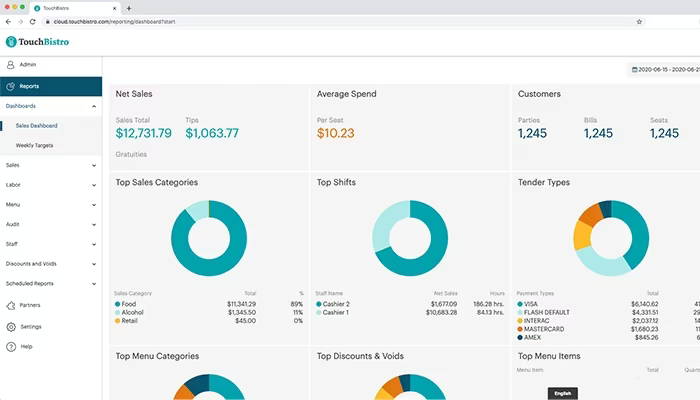
Task: Expand the Labor menu section
Action: (94, 185)
